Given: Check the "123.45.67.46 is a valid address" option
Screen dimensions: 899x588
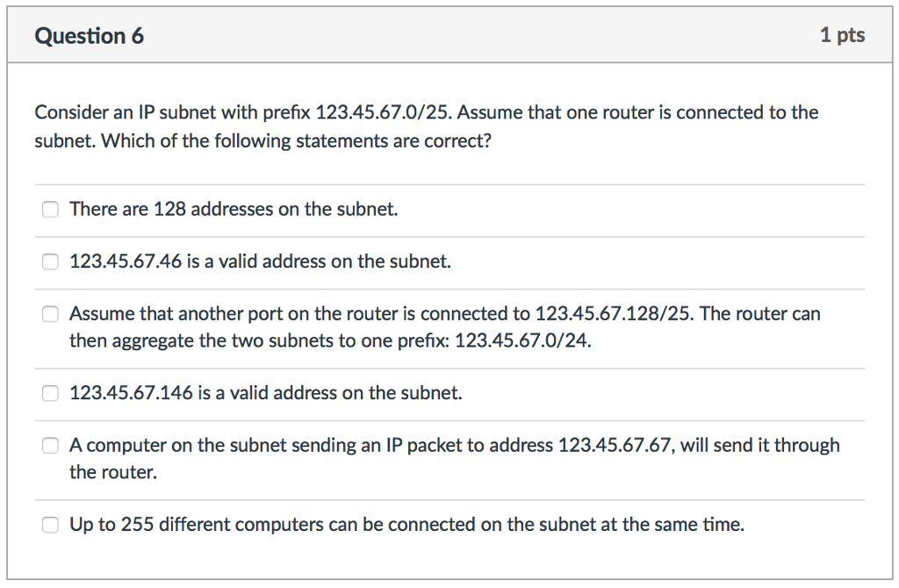Looking at the screenshot, I should pos(50,262).
